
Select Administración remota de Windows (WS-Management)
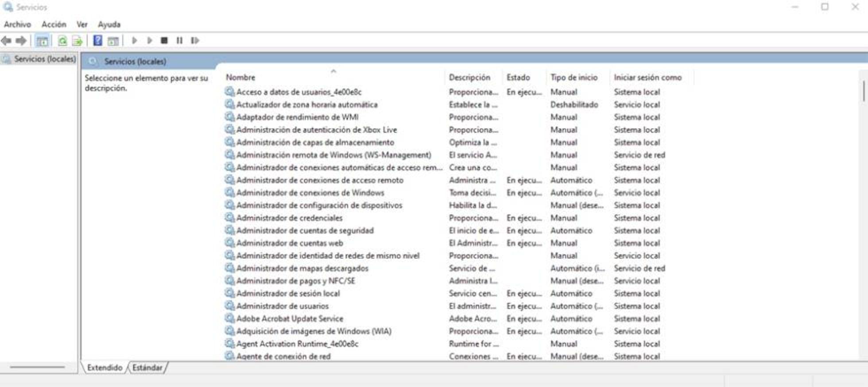click(x=333, y=155)
